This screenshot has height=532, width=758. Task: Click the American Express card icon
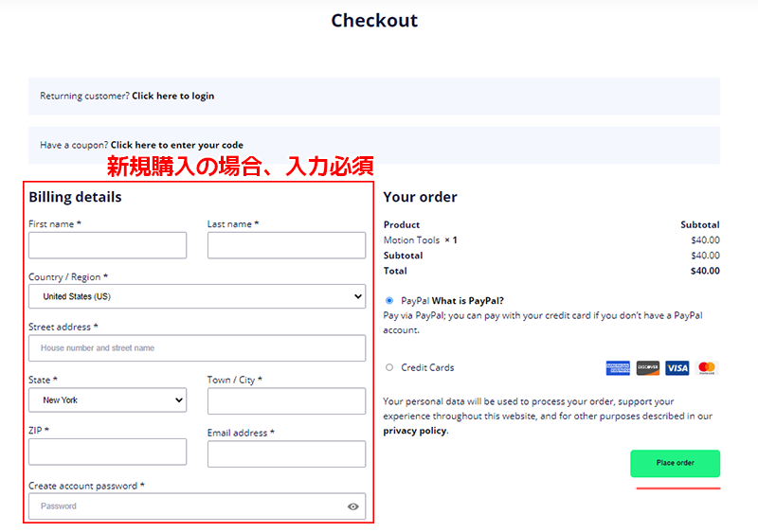[x=618, y=368]
